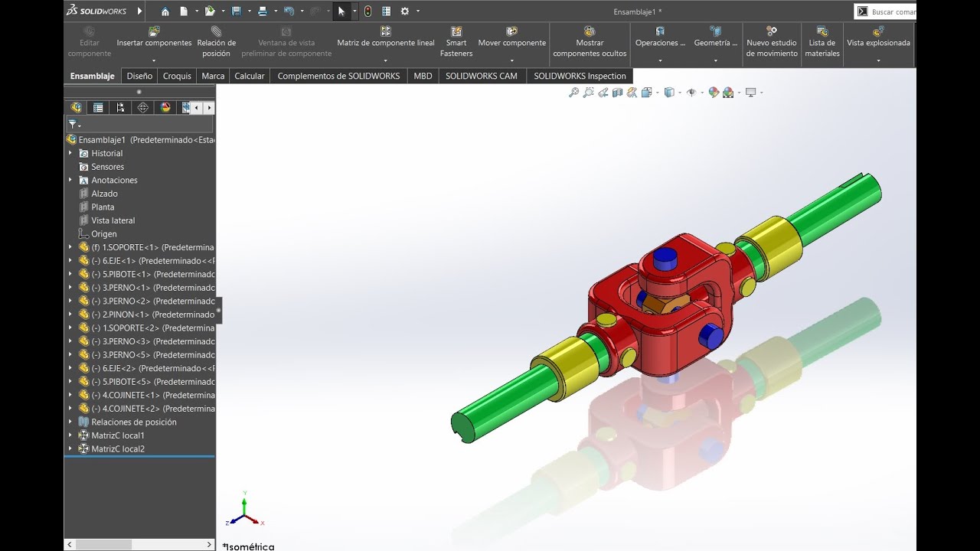Click Relación de posición button
Screen dimensions: 980x551
(216, 43)
